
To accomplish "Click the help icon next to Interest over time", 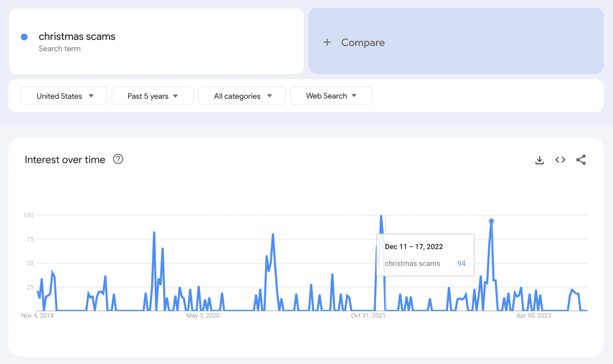I will tap(118, 159).
